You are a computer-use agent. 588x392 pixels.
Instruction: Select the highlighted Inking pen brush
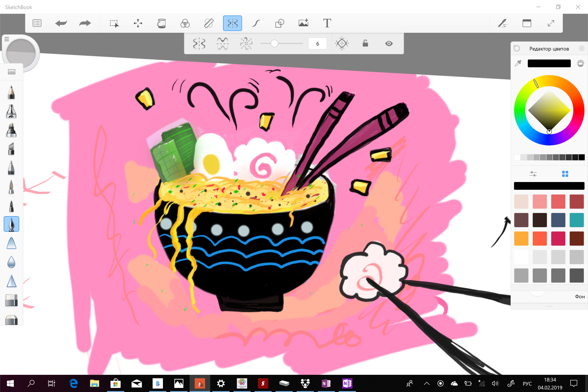point(11,224)
